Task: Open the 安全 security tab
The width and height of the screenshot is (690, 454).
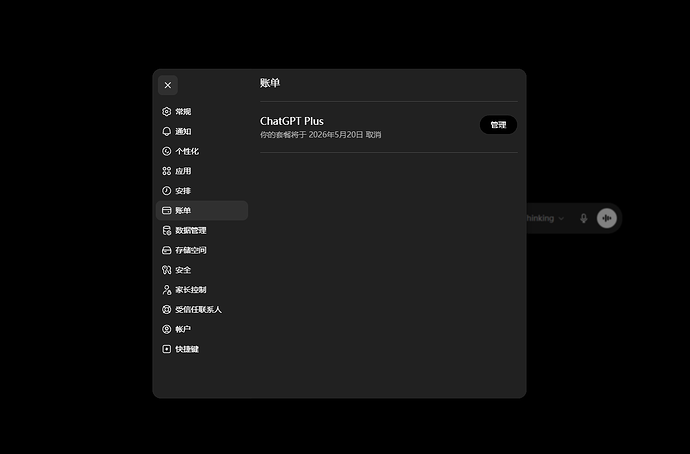Action: pos(202,270)
